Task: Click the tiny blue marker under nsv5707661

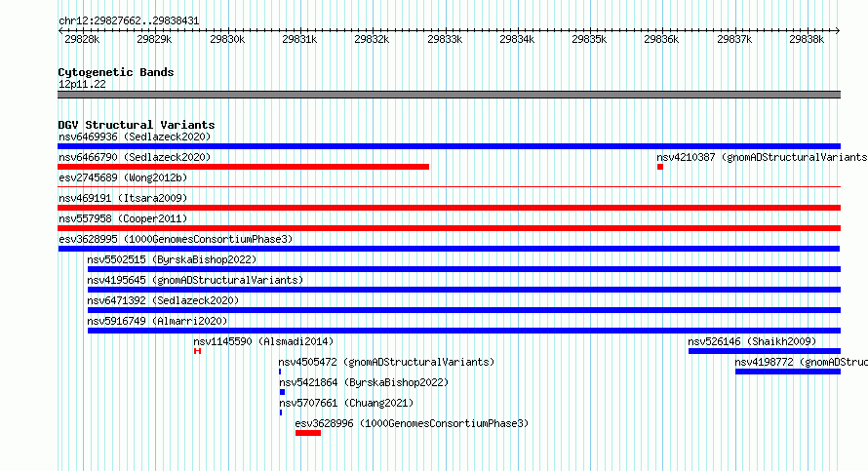Action: pos(281,412)
